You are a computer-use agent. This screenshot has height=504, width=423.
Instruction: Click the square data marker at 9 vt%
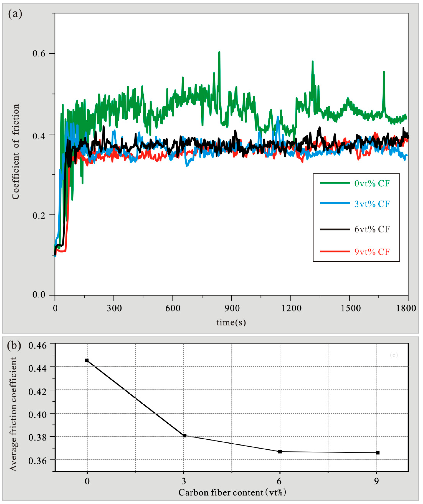tap(378, 453)
